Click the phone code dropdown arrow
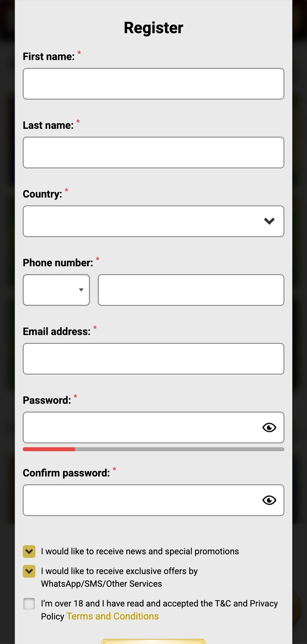Screen dimensions: 307x644 pos(81,290)
